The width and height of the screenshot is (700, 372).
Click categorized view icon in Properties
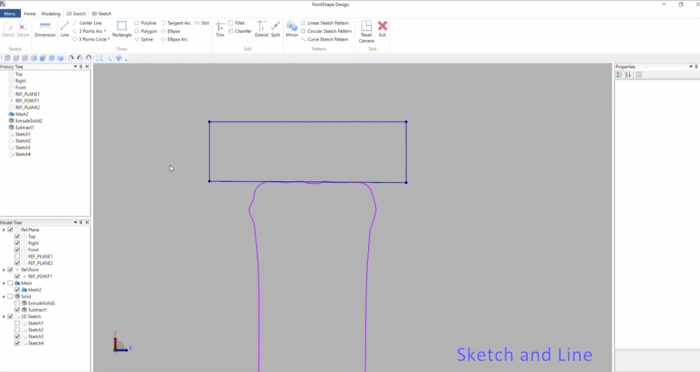[x=619, y=75]
